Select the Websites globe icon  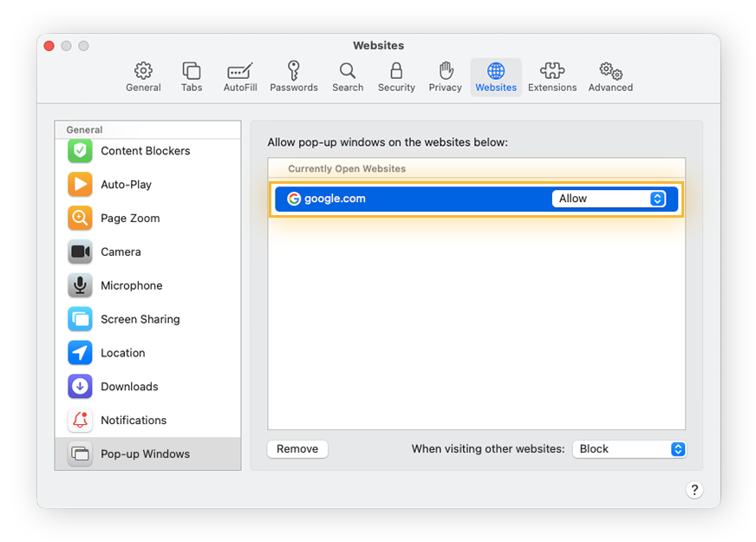(x=496, y=71)
